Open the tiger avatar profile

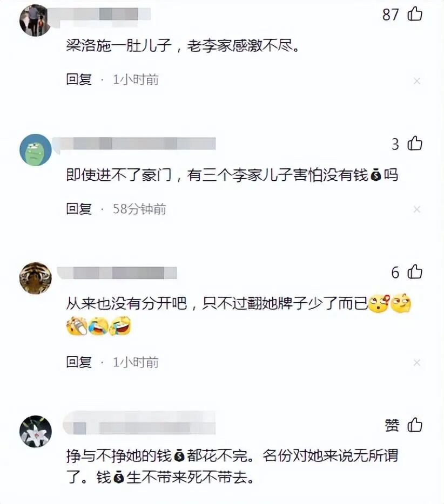36,278
